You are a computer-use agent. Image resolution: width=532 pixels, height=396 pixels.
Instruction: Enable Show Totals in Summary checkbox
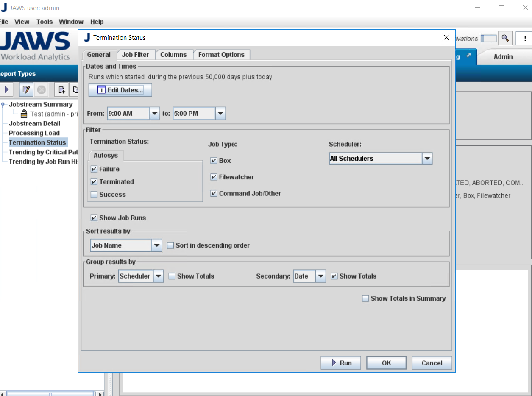coord(365,298)
